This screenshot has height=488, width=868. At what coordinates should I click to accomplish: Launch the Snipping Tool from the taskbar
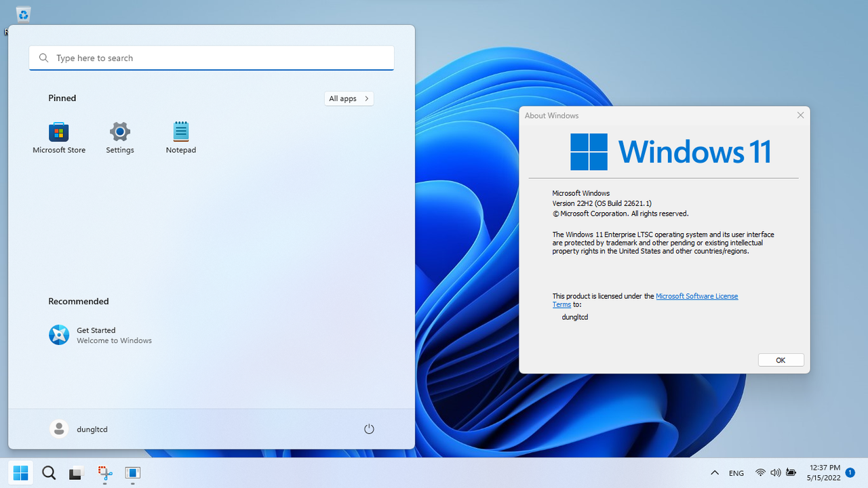coord(104,472)
